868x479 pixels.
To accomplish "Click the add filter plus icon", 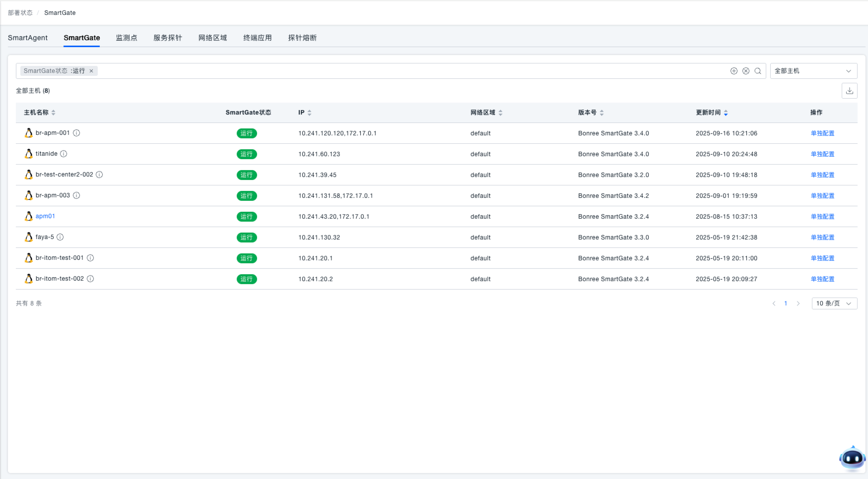I will click(734, 71).
